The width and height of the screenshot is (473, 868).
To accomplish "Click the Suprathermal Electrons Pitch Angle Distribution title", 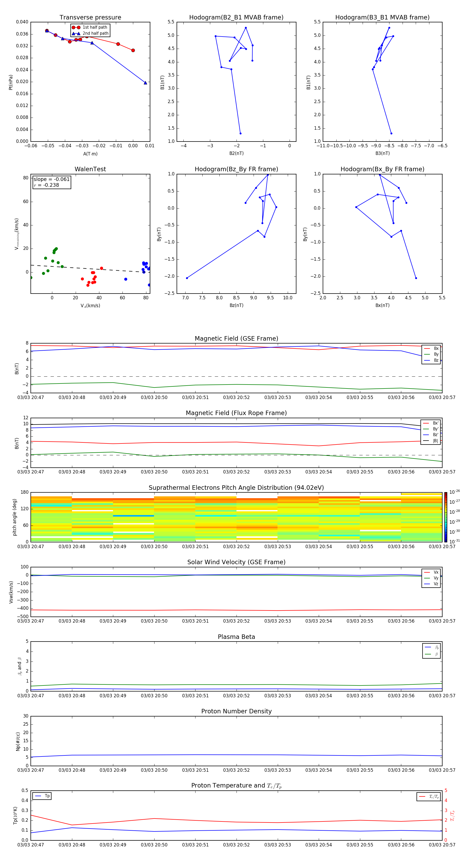I will click(236, 488).
